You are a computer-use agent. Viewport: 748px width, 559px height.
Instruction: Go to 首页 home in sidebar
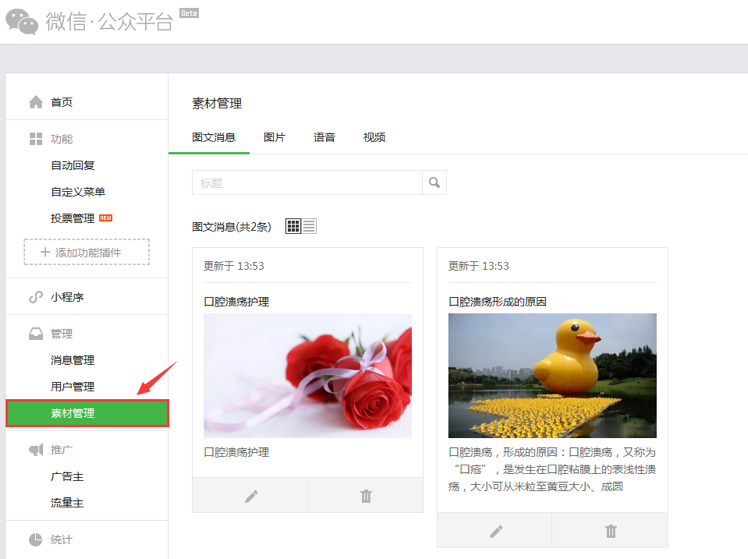click(x=61, y=102)
